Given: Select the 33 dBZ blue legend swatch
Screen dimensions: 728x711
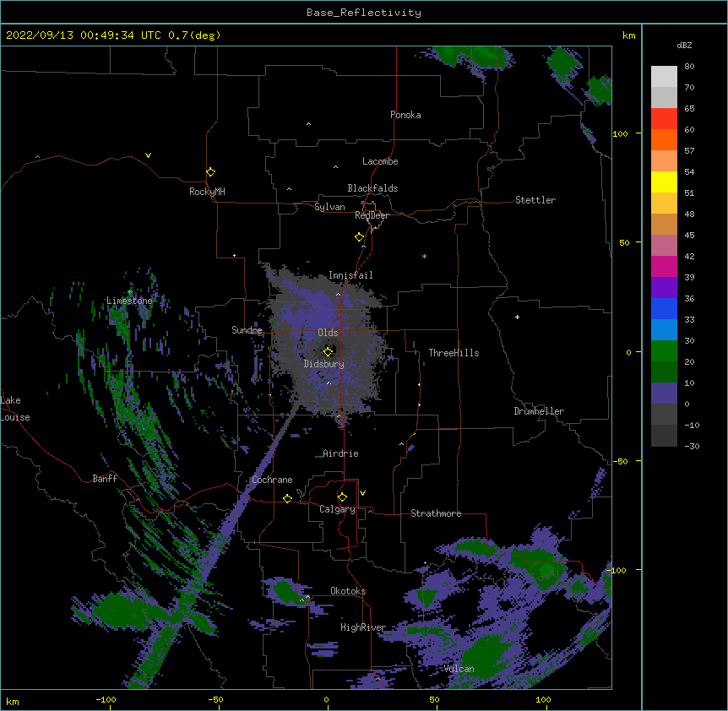Looking at the screenshot, I should click(664, 329).
